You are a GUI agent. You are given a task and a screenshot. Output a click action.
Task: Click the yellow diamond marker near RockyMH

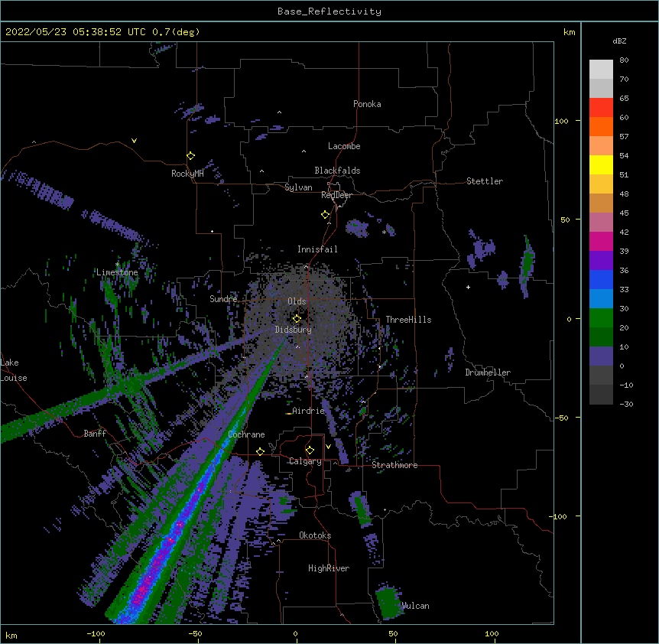191,156
